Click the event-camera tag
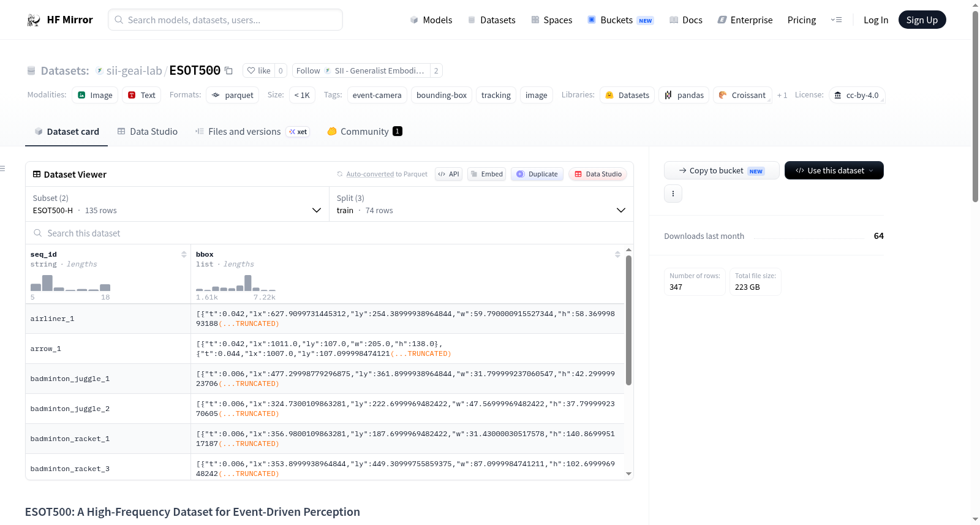The width and height of the screenshot is (980, 525). 377,95
